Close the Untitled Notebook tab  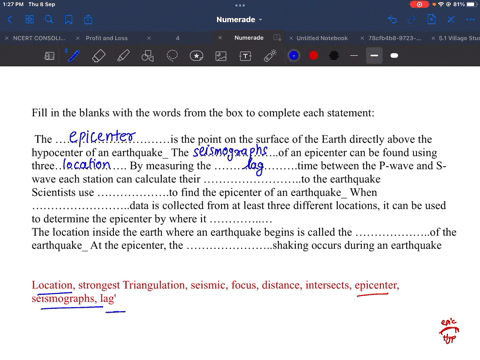[x=291, y=38]
